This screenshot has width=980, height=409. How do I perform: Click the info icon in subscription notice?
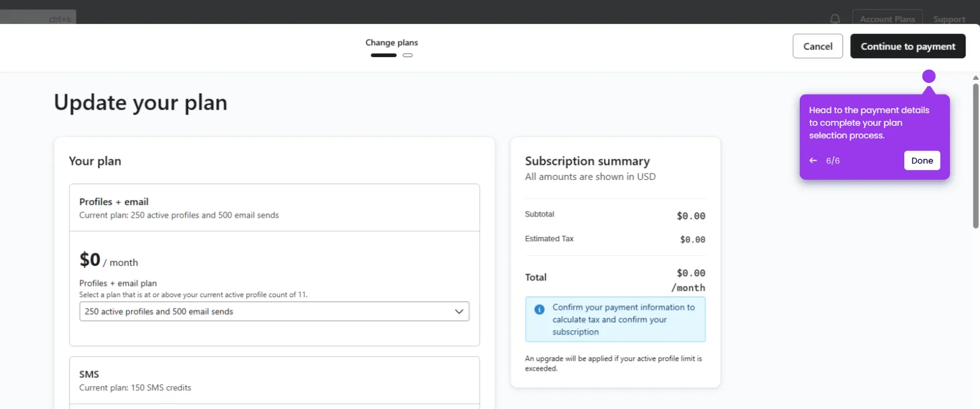tap(540, 309)
